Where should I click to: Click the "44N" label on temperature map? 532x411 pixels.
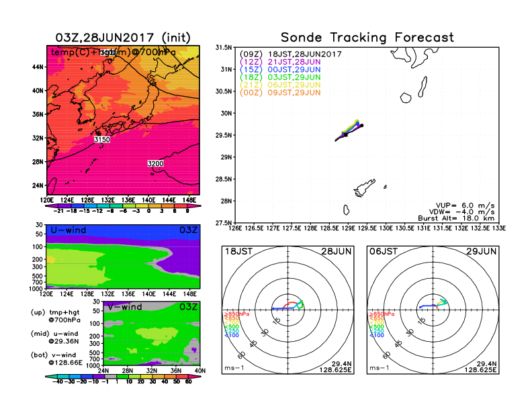tap(38, 67)
